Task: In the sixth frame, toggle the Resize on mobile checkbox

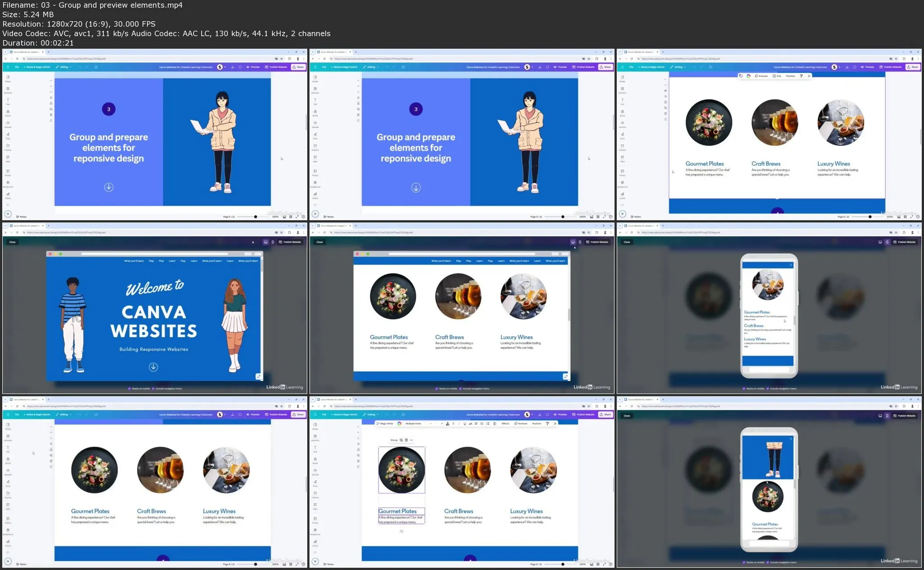Action: [744, 389]
